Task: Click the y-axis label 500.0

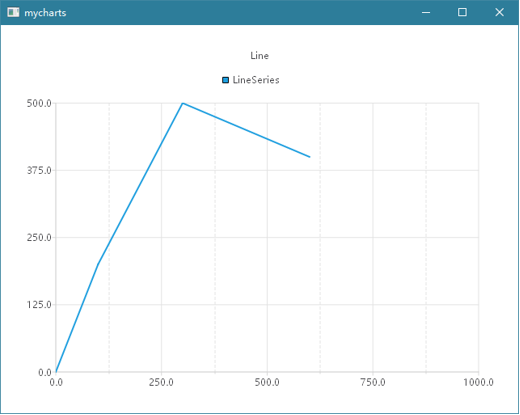Action: click(39, 103)
